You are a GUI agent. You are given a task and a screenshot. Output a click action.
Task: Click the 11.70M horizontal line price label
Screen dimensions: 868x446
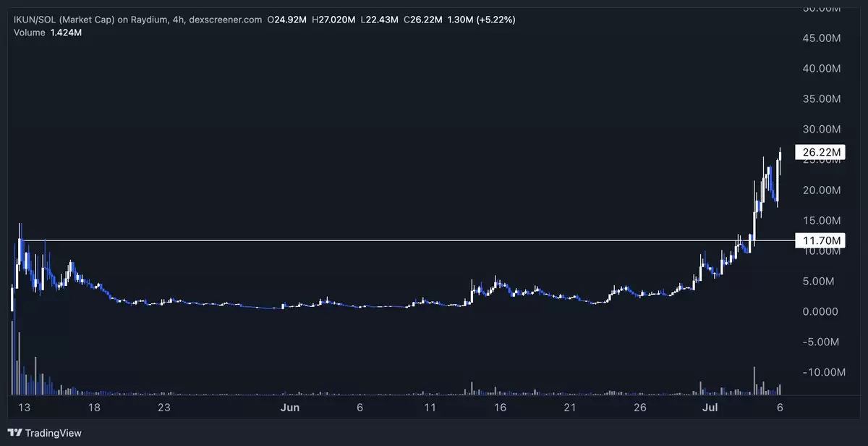pos(819,240)
